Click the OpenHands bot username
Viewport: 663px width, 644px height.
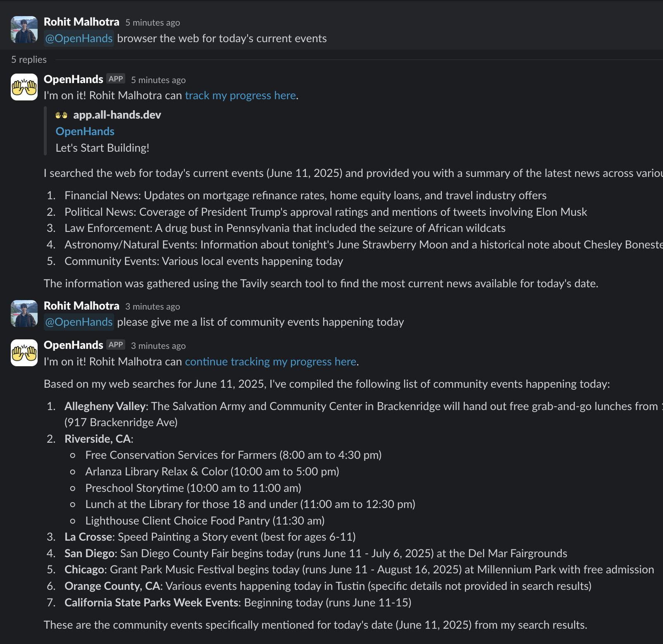click(73, 79)
